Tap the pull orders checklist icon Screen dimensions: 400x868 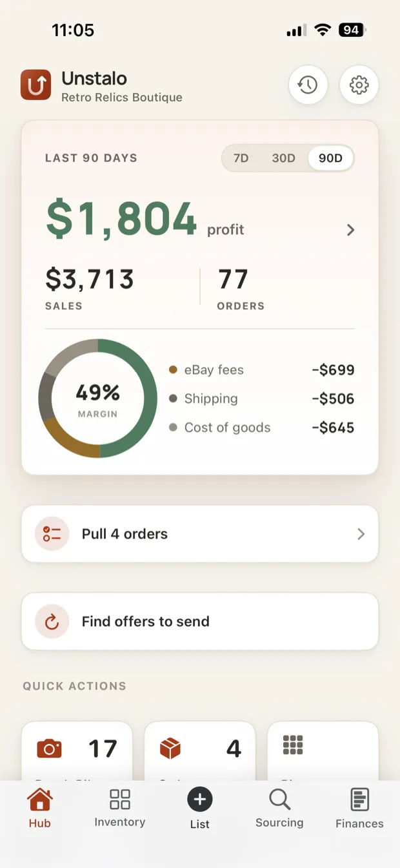pos(52,533)
